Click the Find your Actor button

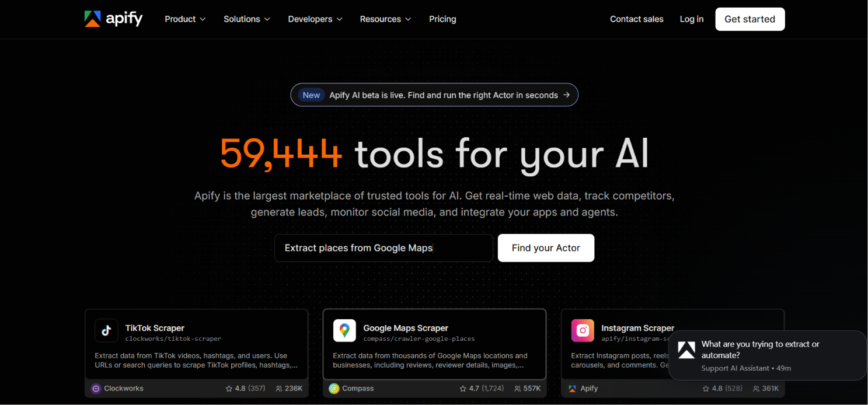pos(546,248)
